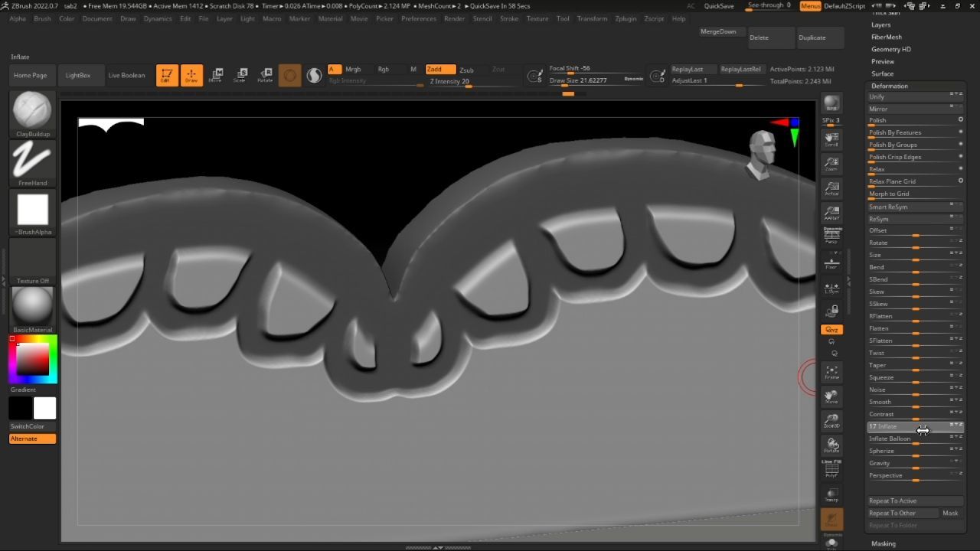The image size is (980, 551).
Task: Toggle the orange Qxyz rotation button
Action: (x=831, y=330)
